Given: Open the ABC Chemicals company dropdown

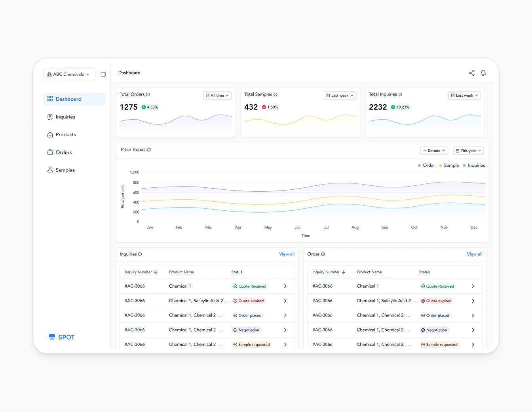Looking at the screenshot, I should tap(69, 74).
